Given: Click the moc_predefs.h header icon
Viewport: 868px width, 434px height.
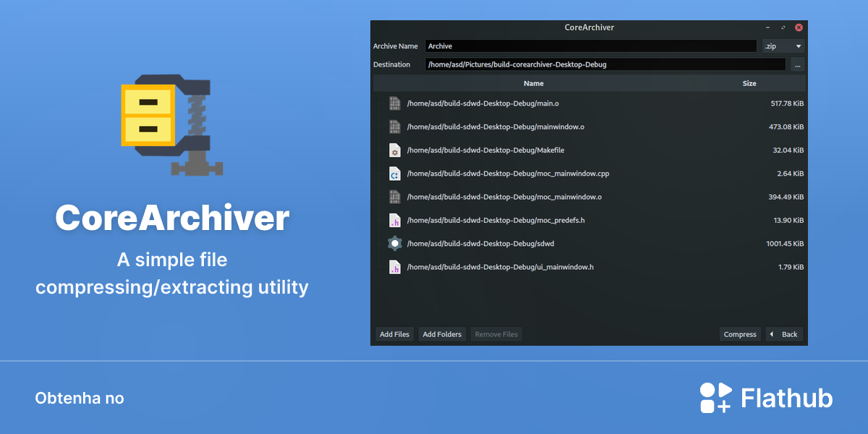Looking at the screenshot, I should pos(394,220).
